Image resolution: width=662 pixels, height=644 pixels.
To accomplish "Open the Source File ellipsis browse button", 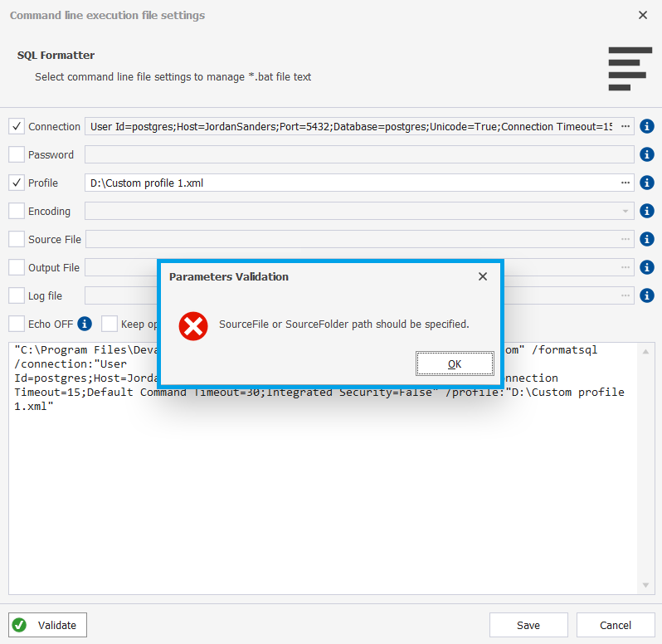I will pos(625,239).
